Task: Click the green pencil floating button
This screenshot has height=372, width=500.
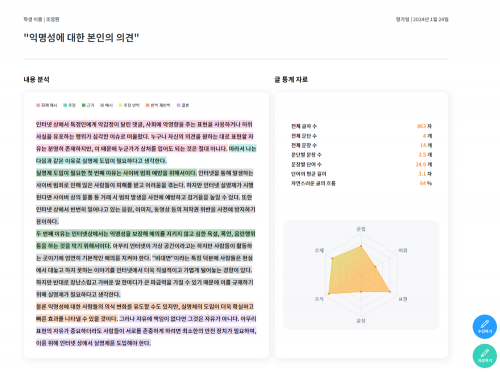Action: 485,356
